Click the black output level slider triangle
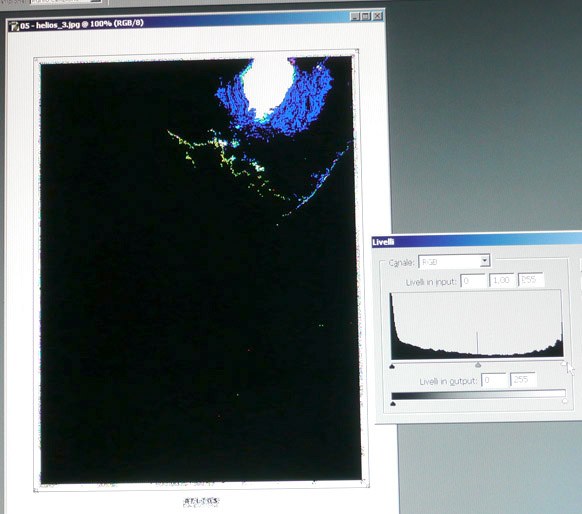The width and height of the screenshot is (582, 514). (393, 404)
